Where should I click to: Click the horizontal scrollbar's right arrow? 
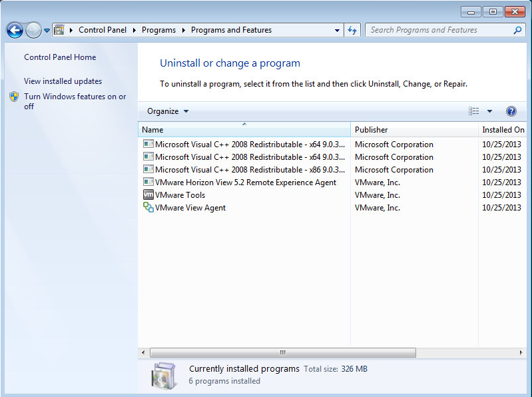(x=522, y=352)
